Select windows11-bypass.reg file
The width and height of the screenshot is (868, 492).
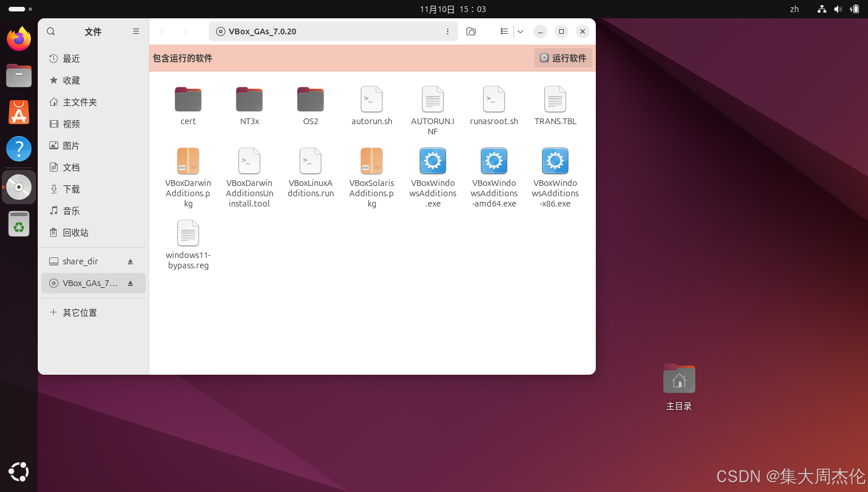click(188, 245)
